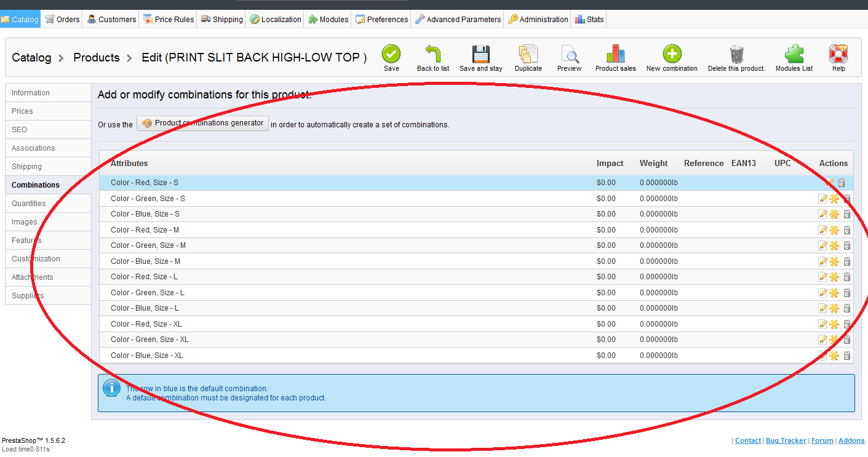The image size is (868, 457).
Task: Make Color - Red, Size - L the default
Action: pos(834,277)
